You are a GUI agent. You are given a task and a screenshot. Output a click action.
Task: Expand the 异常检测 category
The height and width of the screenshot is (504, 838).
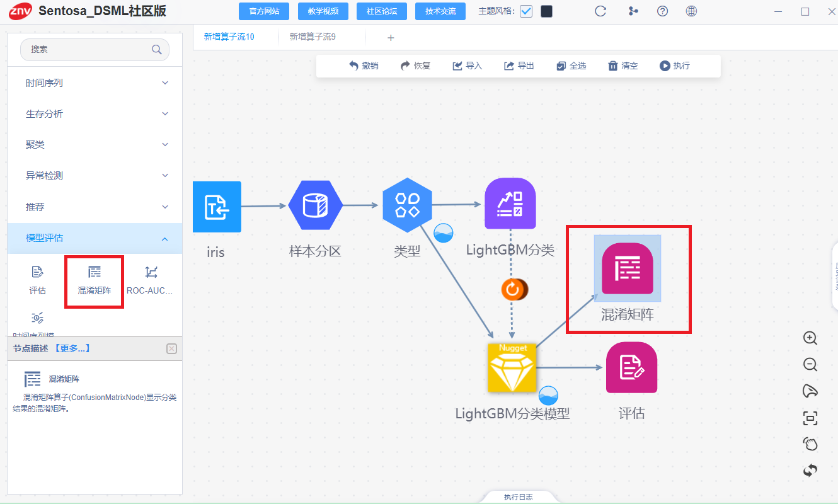[95, 176]
